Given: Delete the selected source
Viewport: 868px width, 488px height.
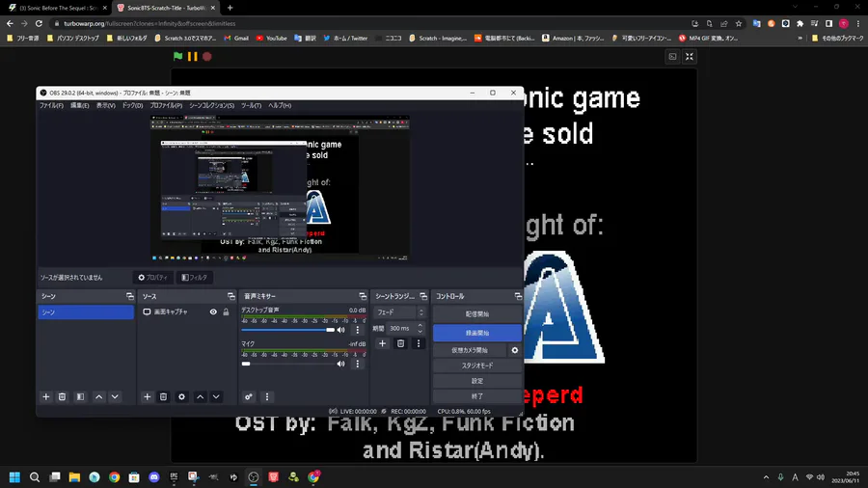Looking at the screenshot, I should pos(163,396).
